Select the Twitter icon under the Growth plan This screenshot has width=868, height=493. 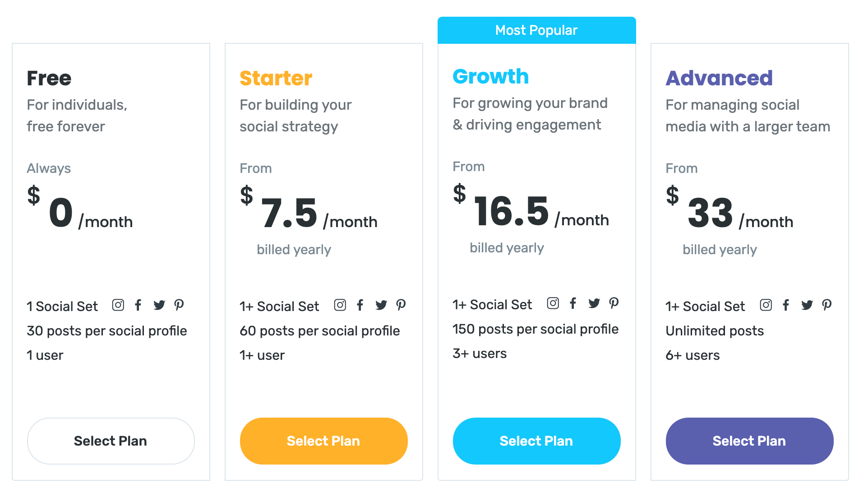click(594, 303)
